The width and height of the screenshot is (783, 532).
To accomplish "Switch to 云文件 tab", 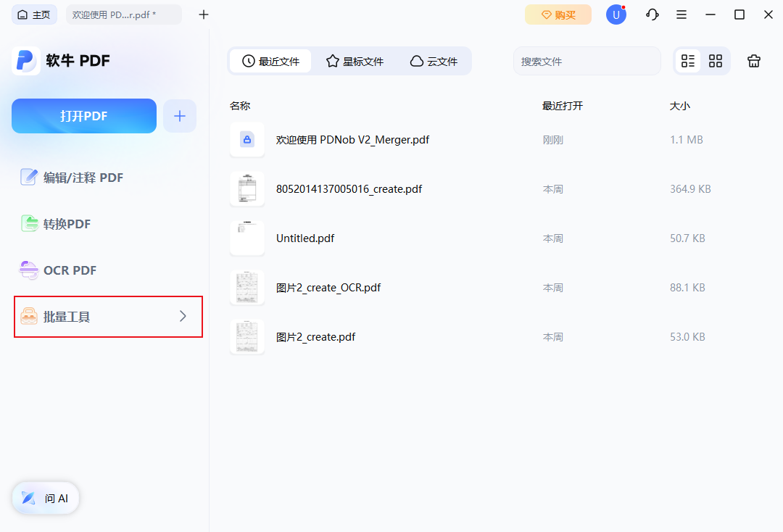I will click(434, 61).
